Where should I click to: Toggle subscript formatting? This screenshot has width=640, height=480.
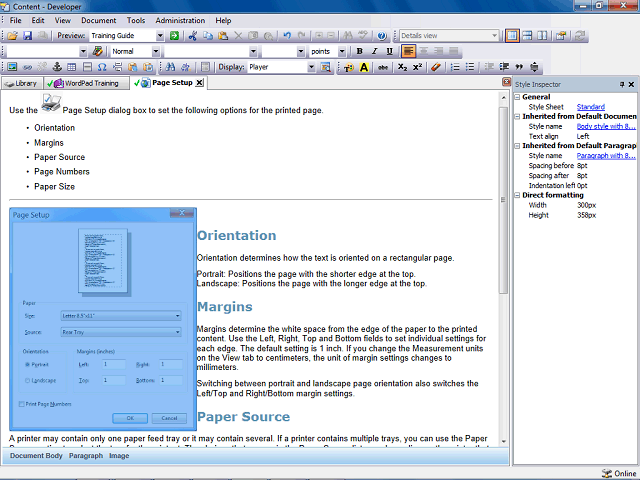coord(402,67)
